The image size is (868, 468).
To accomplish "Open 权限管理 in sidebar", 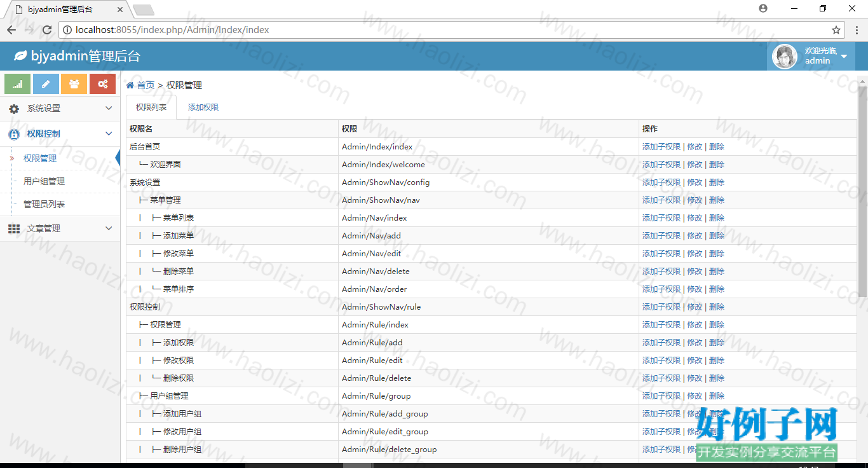I will click(x=40, y=159).
